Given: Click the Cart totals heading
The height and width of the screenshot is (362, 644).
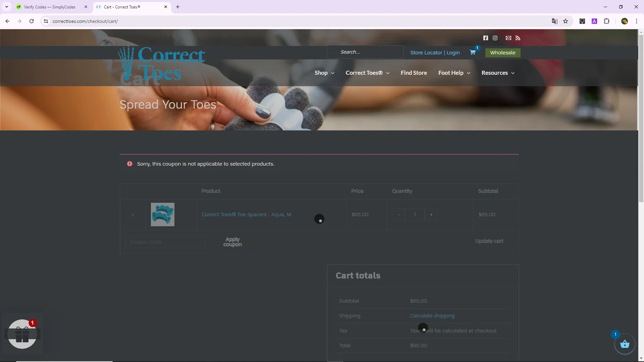Looking at the screenshot, I should tap(358, 275).
